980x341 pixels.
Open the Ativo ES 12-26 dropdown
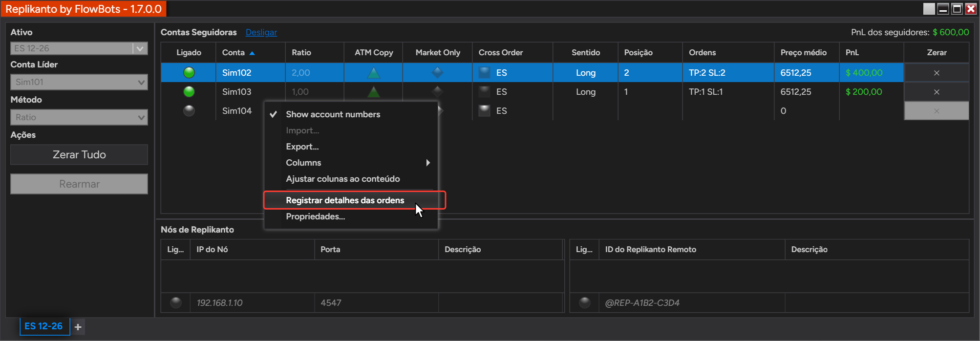tap(79, 48)
